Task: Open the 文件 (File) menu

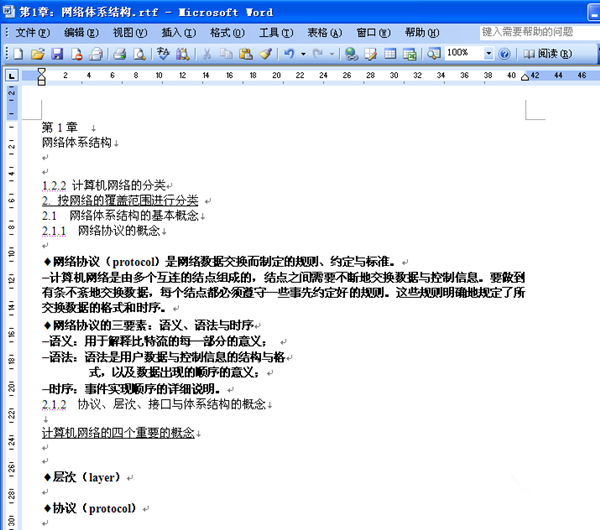Action: coord(32,33)
